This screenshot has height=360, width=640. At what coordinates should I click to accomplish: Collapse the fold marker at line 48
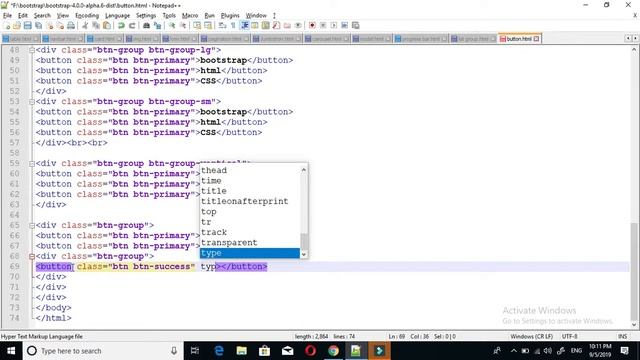(x=31, y=50)
